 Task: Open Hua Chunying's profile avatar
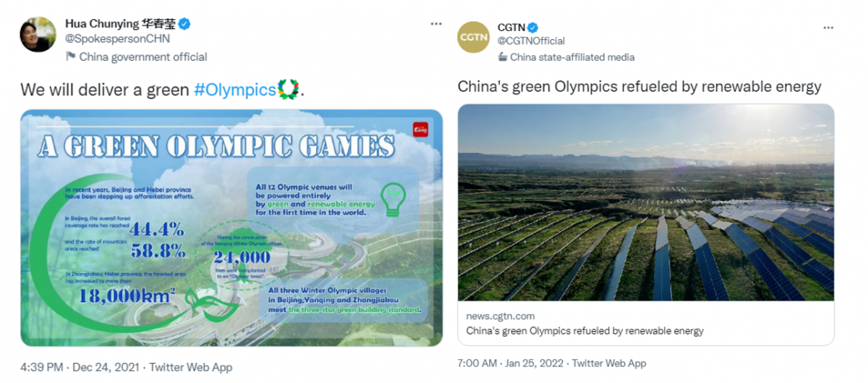(38, 34)
